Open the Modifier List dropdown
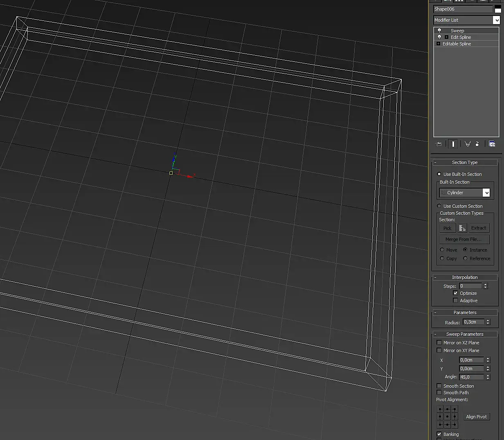Screen dimensions: 504x440 (497, 20)
